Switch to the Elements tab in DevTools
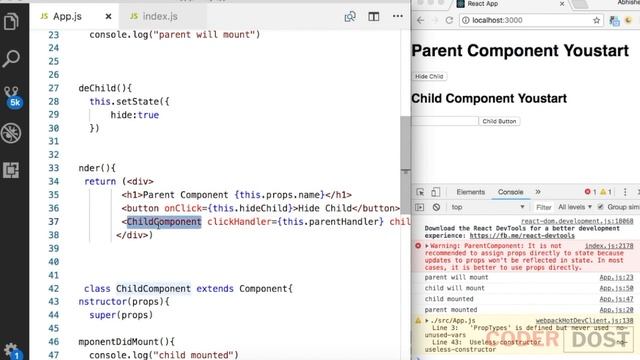The image size is (640, 360). (471, 192)
